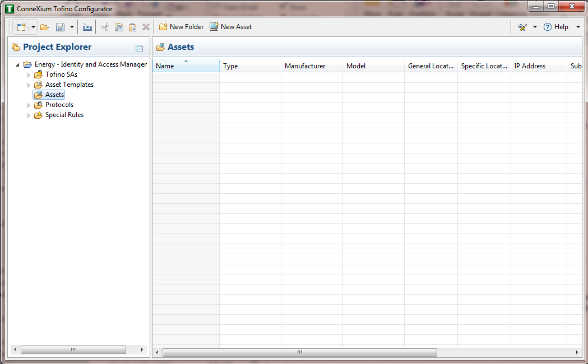Click the Delete X toolbar icon
Screen dimensions: 588x364
click(146, 27)
